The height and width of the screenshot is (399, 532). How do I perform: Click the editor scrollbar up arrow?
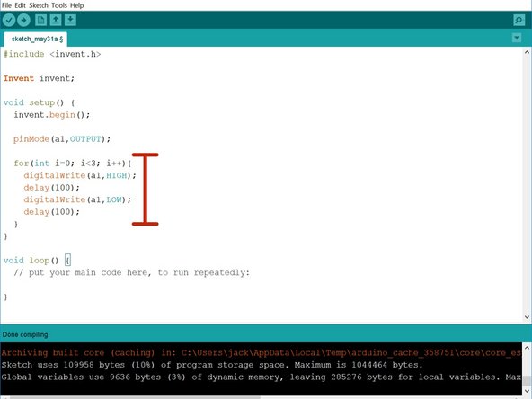pos(527,52)
